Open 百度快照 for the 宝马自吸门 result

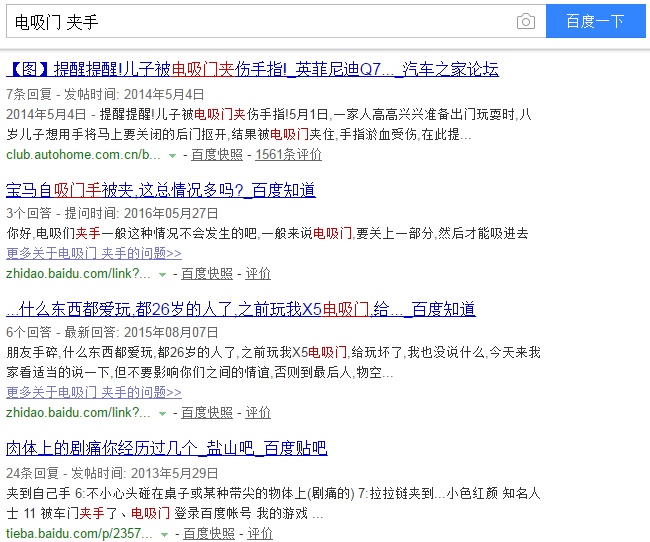tap(206, 273)
